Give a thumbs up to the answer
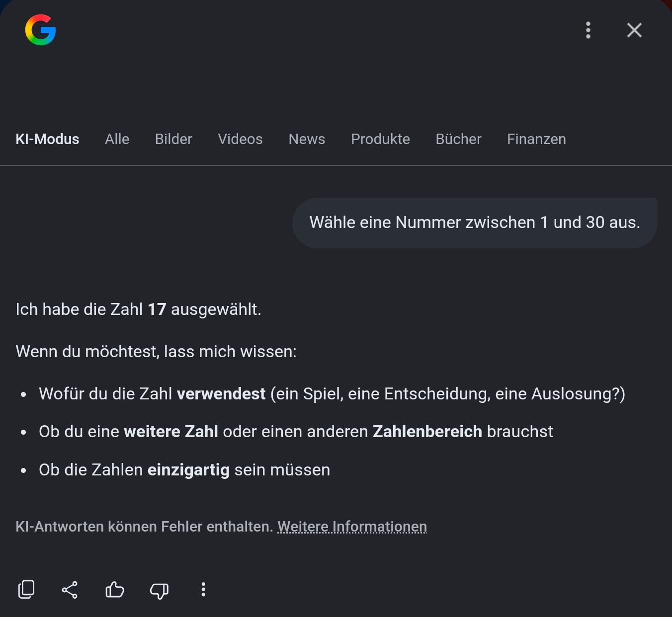 click(x=115, y=590)
